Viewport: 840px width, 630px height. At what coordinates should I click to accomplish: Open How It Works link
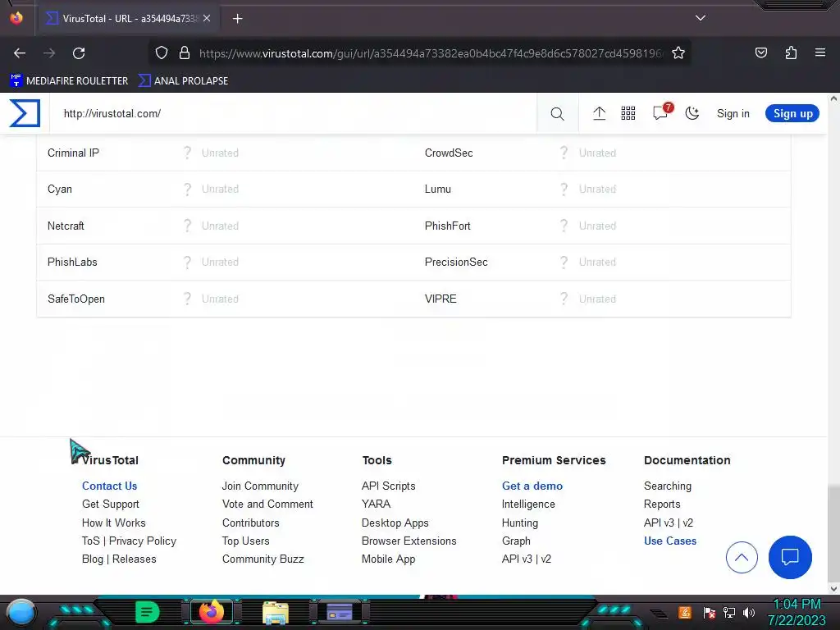pyautogui.click(x=113, y=523)
